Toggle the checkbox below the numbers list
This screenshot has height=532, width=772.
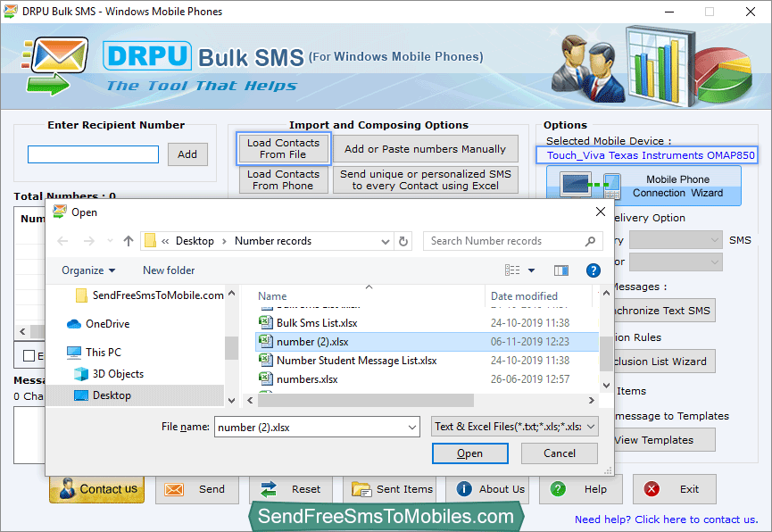click(x=29, y=355)
